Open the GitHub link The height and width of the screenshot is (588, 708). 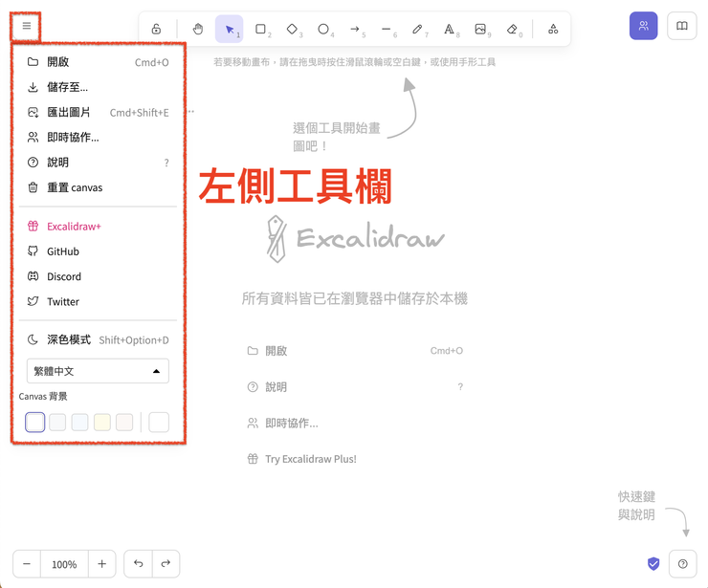pos(98,251)
